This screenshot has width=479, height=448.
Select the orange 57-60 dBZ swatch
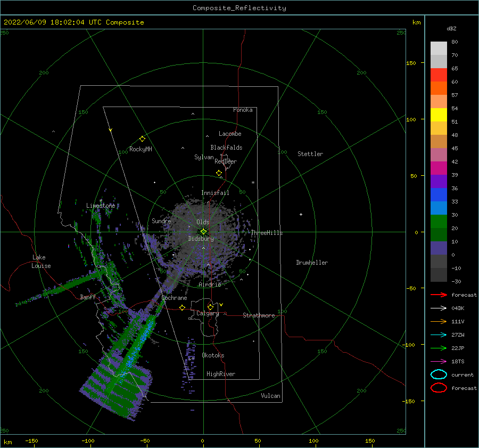coord(439,88)
